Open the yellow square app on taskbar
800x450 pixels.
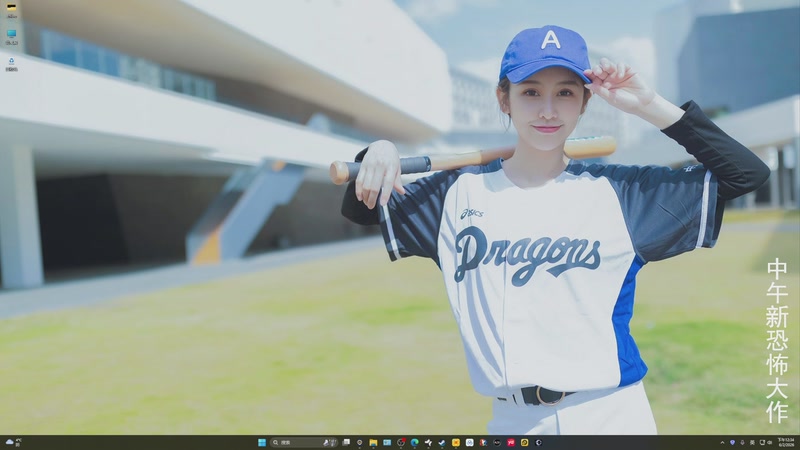point(456,442)
